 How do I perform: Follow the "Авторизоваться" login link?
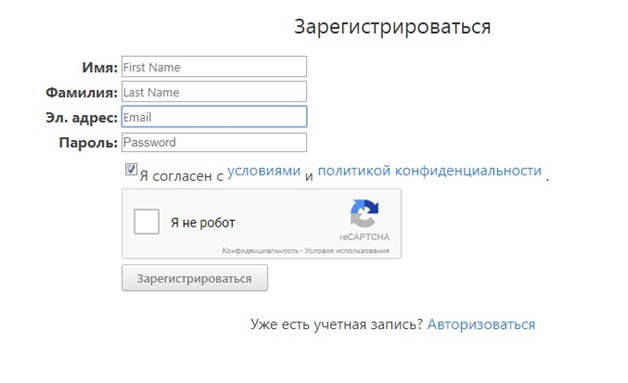pyautogui.click(x=481, y=324)
